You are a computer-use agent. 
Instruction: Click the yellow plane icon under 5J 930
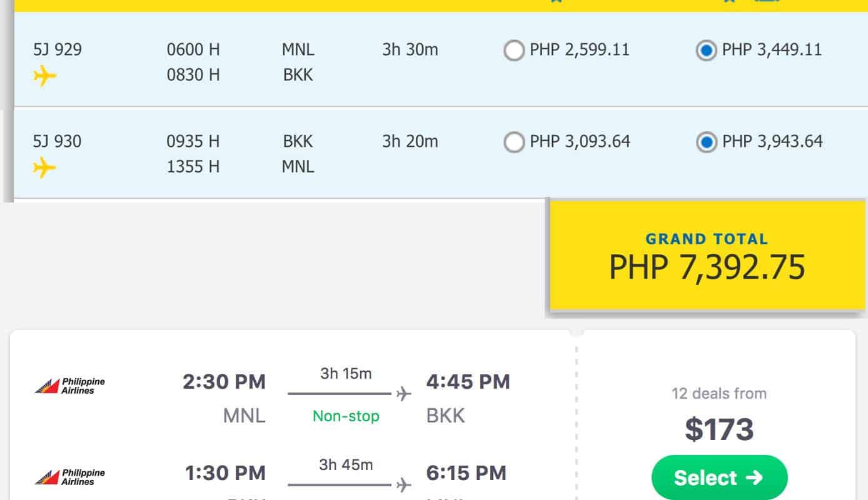click(44, 168)
